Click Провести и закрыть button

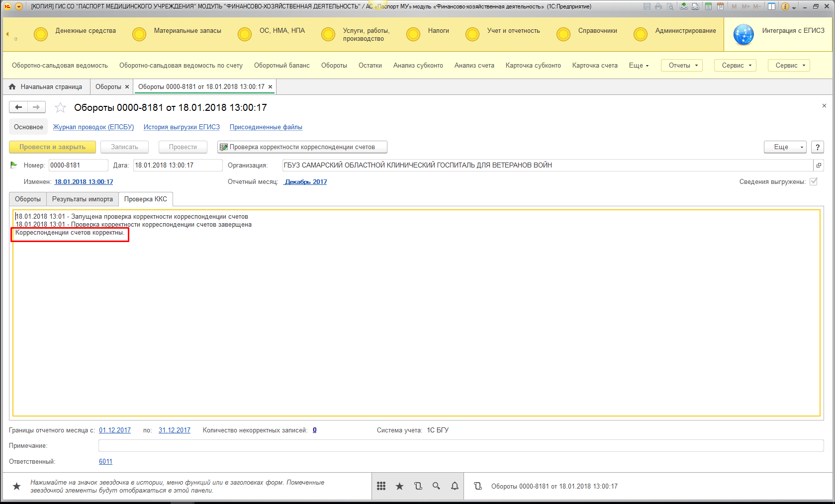coord(52,147)
